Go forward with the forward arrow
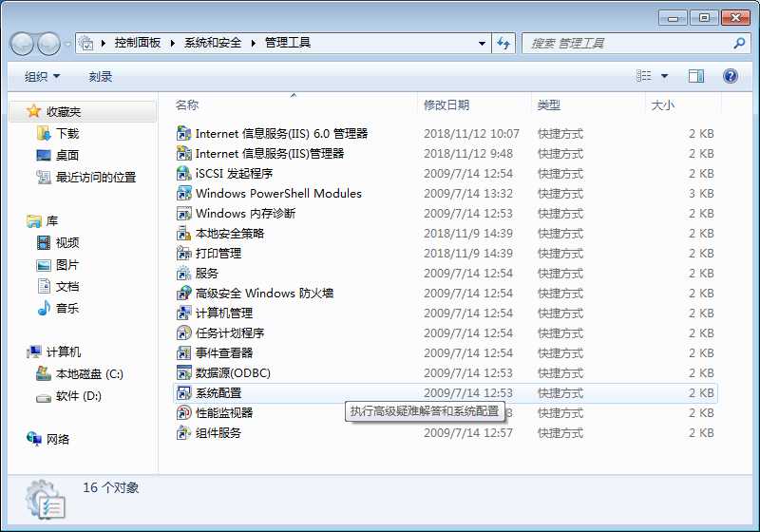 click(x=48, y=44)
